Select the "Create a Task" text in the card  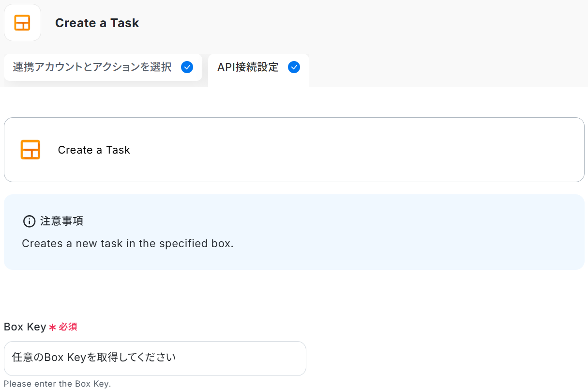(x=94, y=150)
